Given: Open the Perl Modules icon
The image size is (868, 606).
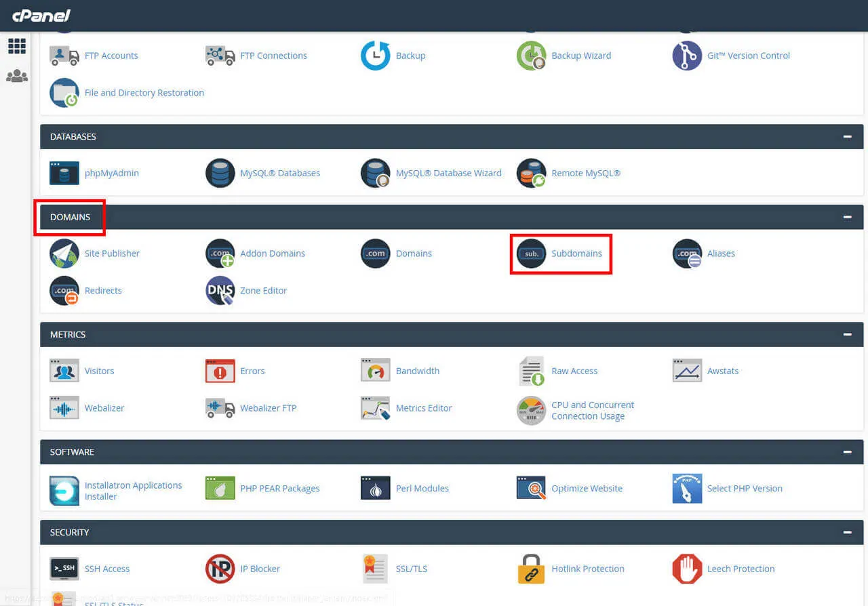Looking at the screenshot, I should 375,488.
